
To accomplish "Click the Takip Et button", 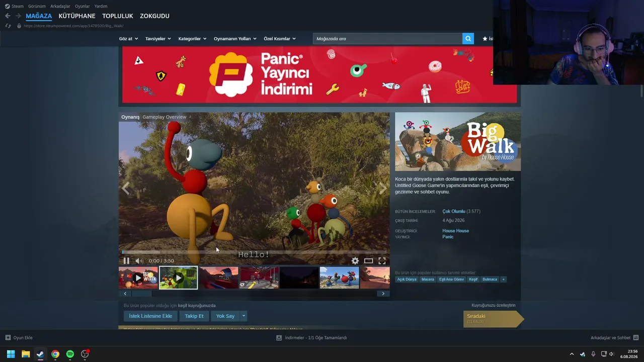I will pyautogui.click(x=194, y=316).
